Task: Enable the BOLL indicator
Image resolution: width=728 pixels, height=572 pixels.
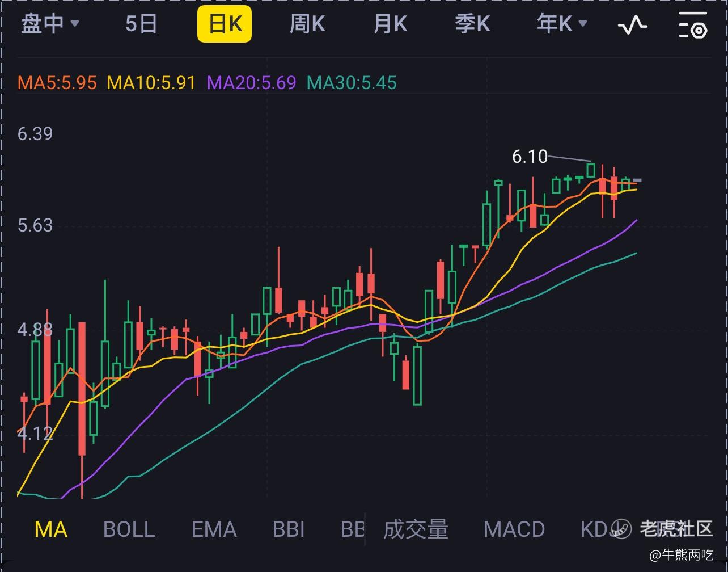Action: 129,529
